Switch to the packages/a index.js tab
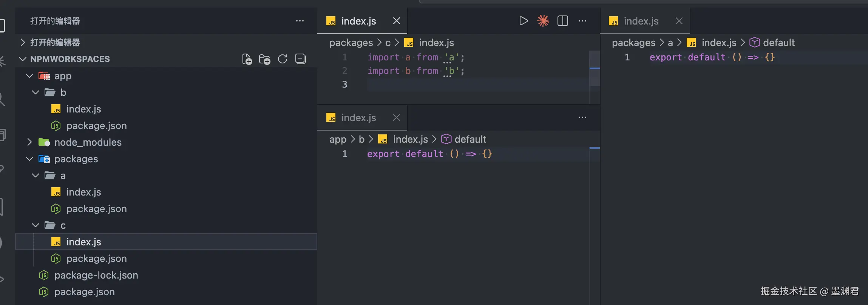 coord(641,21)
